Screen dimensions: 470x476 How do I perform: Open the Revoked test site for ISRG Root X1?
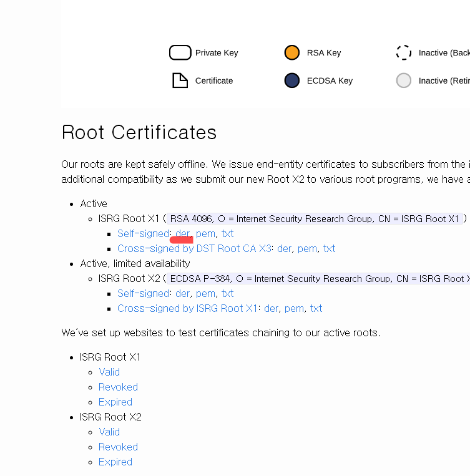pyautogui.click(x=118, y=387)
